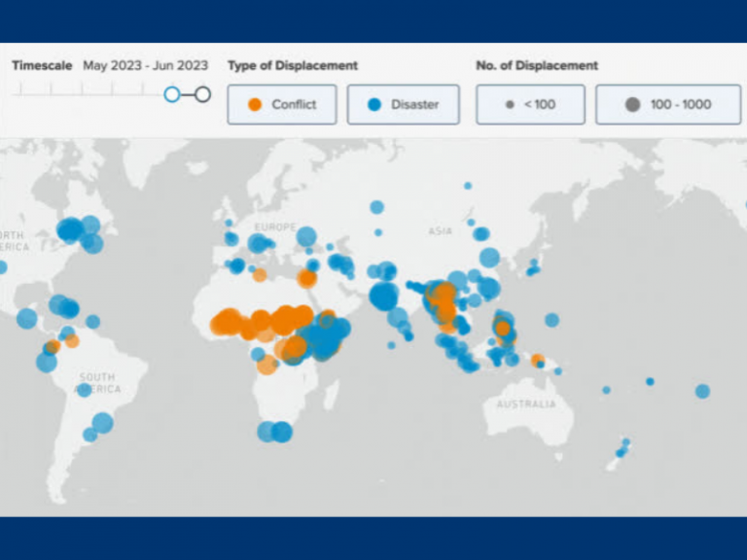
Task: Select the disaster bubble on New Zealand
Action: 622,452
